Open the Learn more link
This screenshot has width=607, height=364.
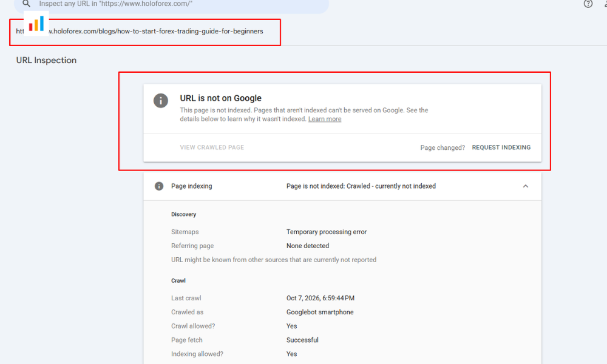[x=324, y=119]
